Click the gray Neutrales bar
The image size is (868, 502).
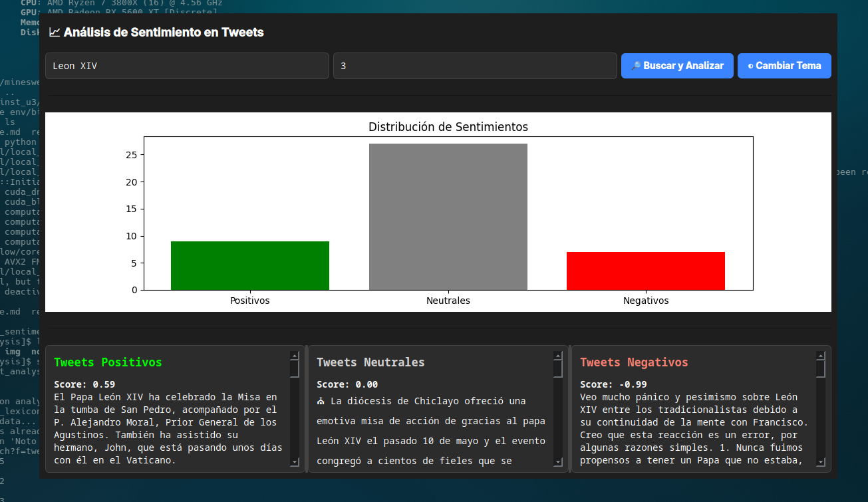448,217
